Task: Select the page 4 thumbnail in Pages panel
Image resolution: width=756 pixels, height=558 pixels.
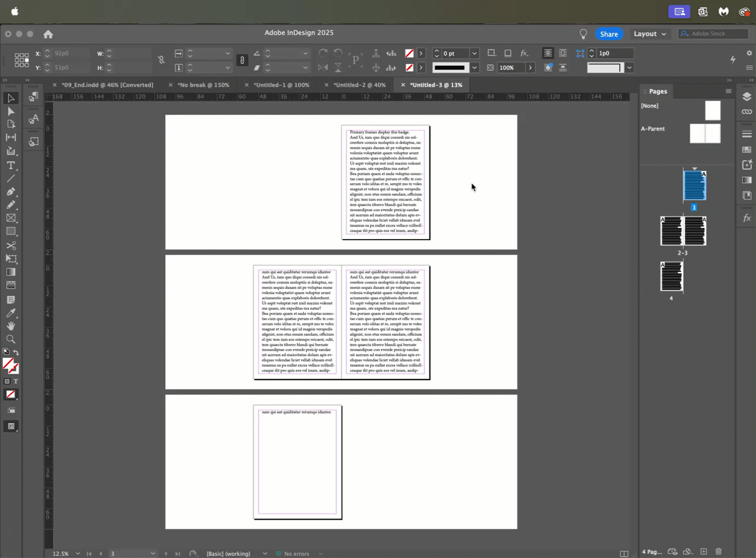Action: click(x=672, y=276)
